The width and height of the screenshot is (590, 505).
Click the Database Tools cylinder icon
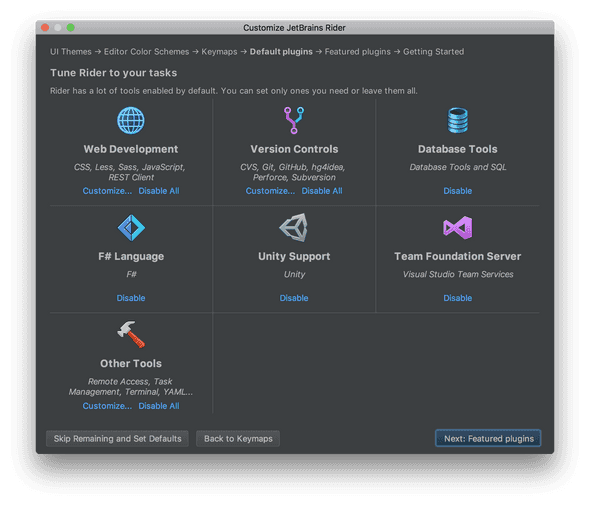(x=458, y=120)
